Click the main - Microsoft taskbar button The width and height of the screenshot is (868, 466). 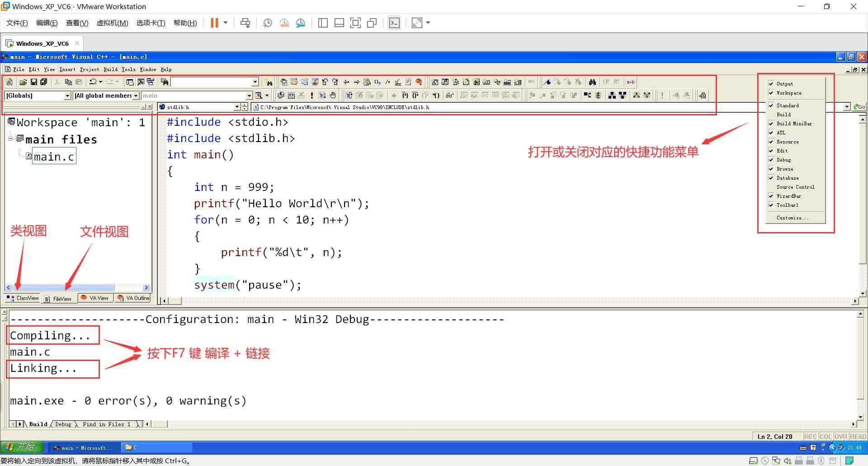tap(84, 448)
